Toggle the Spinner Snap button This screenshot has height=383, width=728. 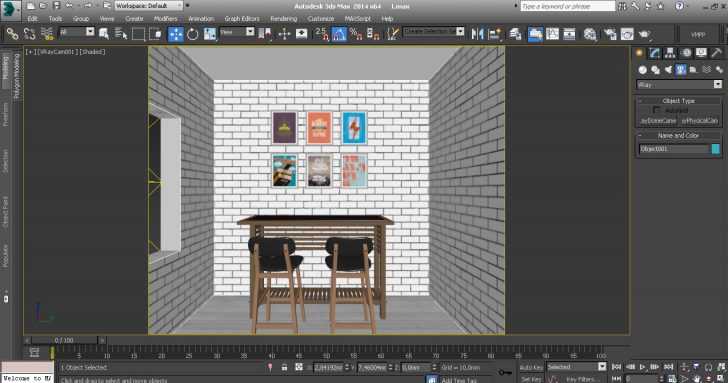coord(373,33)
